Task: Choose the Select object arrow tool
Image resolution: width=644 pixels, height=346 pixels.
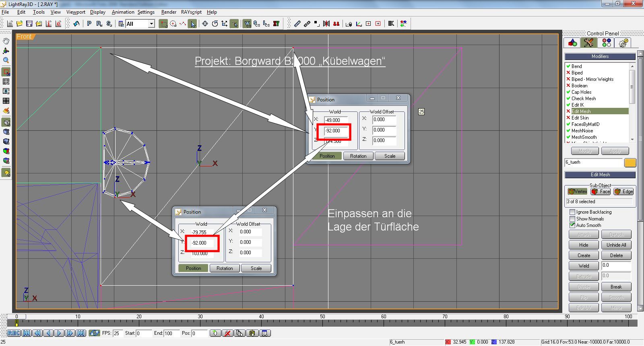Action: 193,24
